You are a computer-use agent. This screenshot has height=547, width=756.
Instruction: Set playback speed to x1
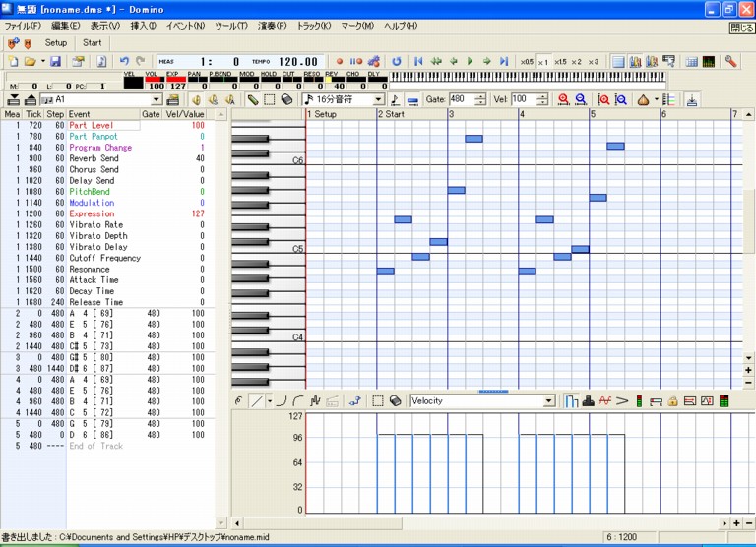(x=543, y=62)
